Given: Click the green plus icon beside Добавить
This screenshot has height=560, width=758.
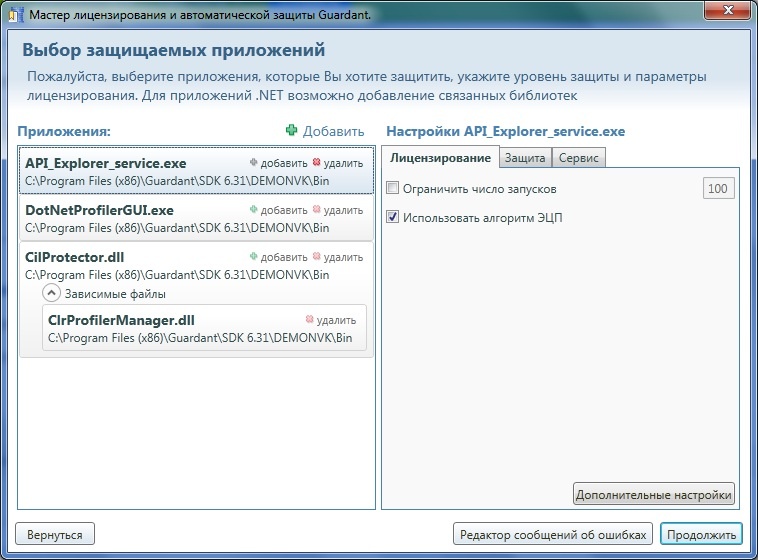Looking at the screenshot, I should pyautogui.click(x=291, y=131).
